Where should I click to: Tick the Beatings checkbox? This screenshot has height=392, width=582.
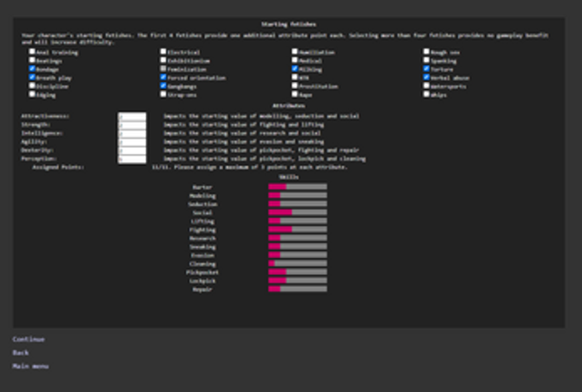tap(32, 60)
